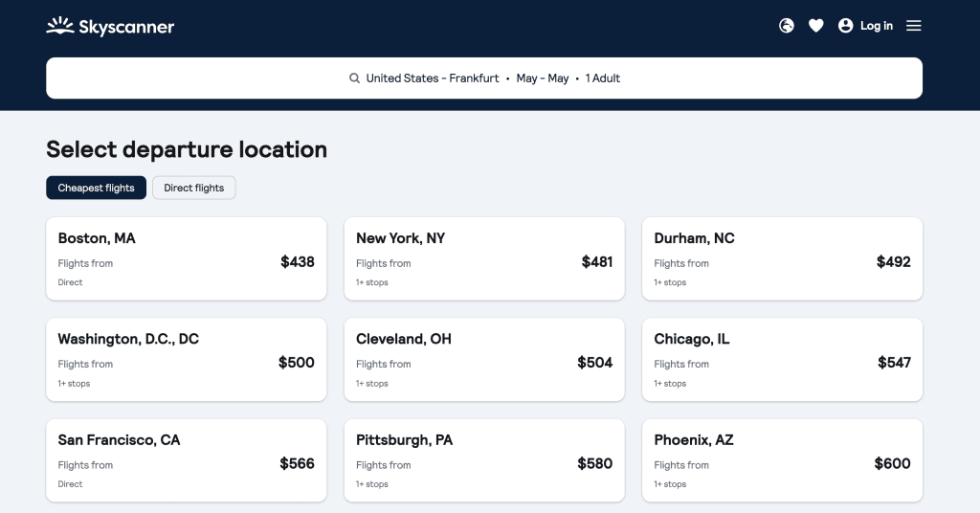Open saved trips heart icon
The width and height of the screenshot is (980, 513).
(x=815, y=26)
